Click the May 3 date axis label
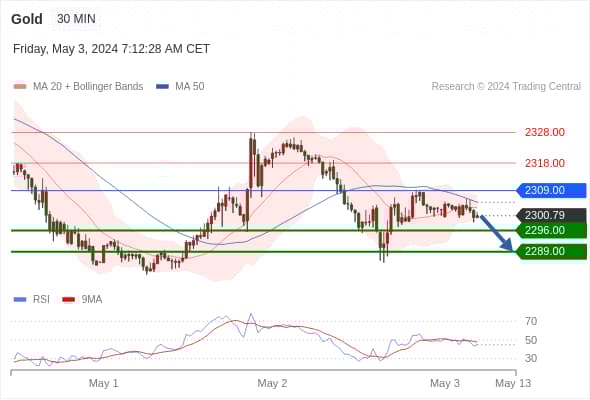Viewport: 590px width, 400px height. point(445,383)
